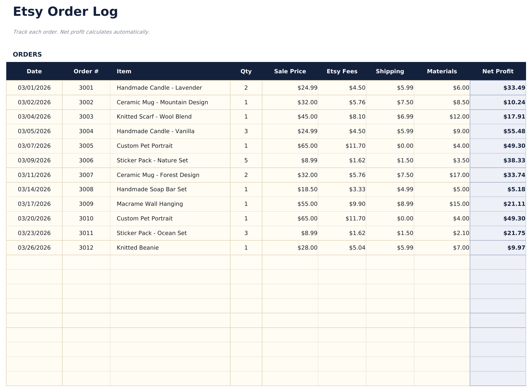This screenshot has height=392, width=532.
Task: Click order number 3009 for Macrame Wall Hanging
Action: (x=86, y=204)
